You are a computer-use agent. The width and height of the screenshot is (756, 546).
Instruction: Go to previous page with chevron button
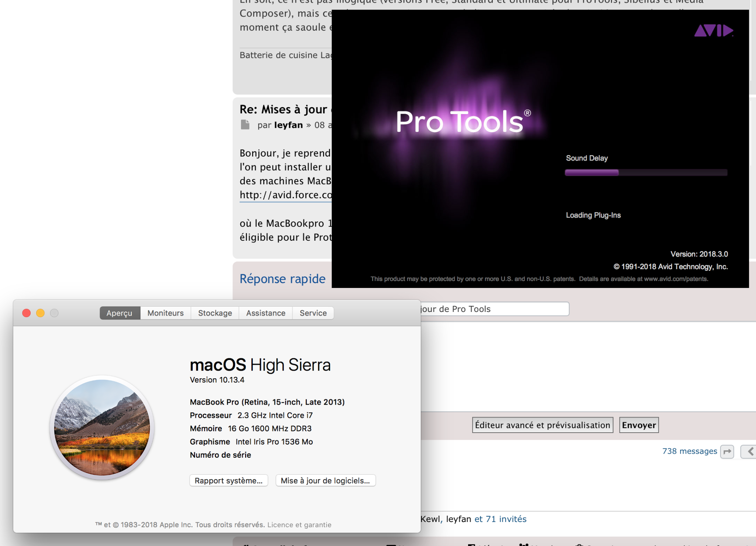click(x=749, y=451)
